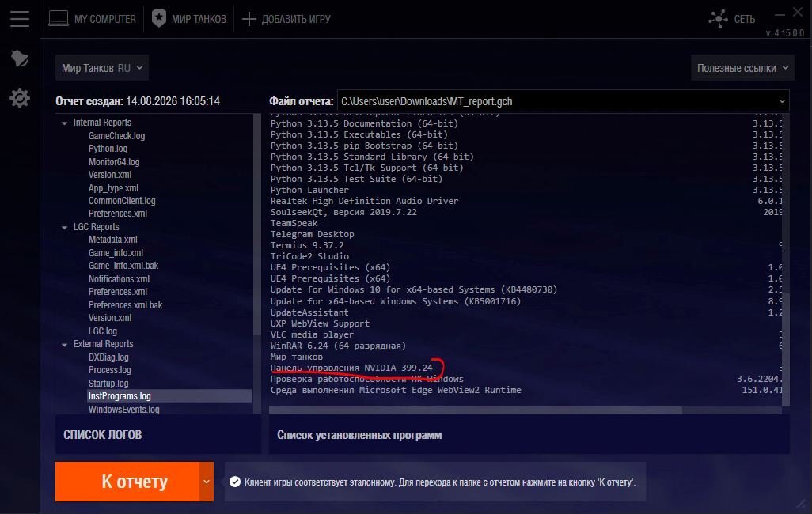This screenshot has height=514, width=812.
Task: Open the report file path dropdown
Action: click(x=781, y=101)
